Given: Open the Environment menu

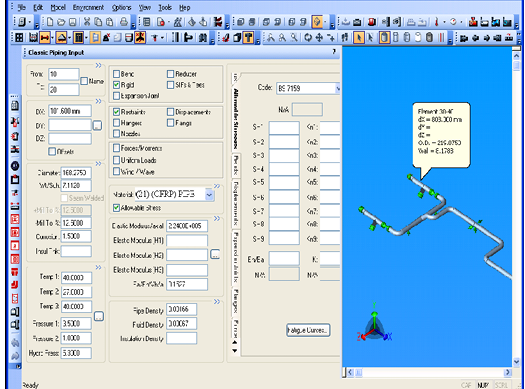Looking at the screenshot, I should coord(88,7).
